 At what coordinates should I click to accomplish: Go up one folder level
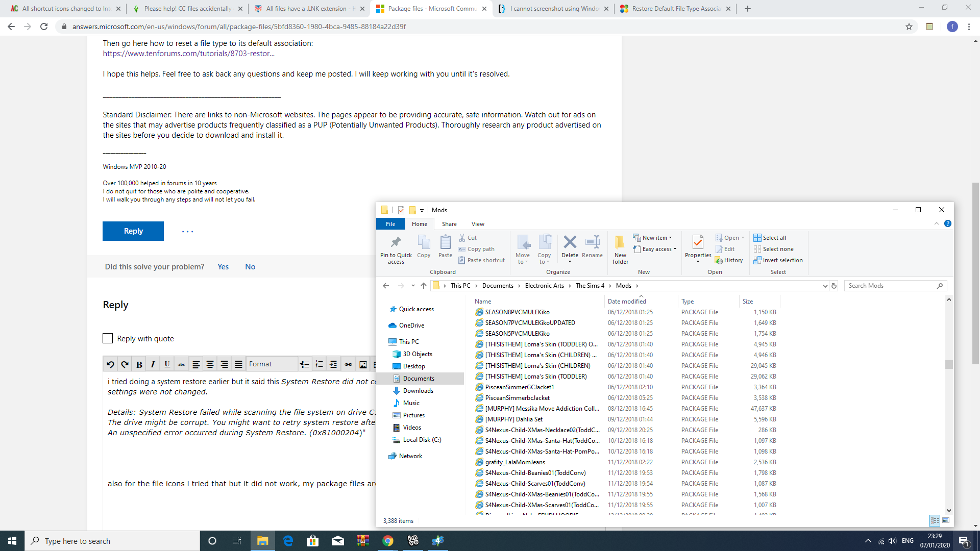[x=424, y=286]
